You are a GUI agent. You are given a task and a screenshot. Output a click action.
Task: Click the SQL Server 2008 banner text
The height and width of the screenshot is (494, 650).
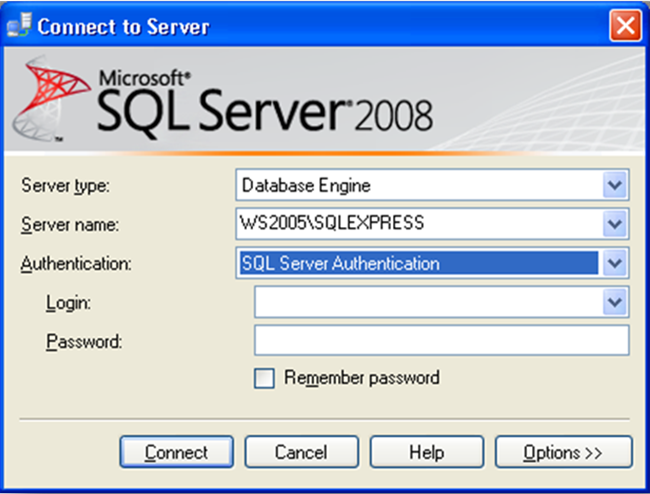tap(265, 105)
